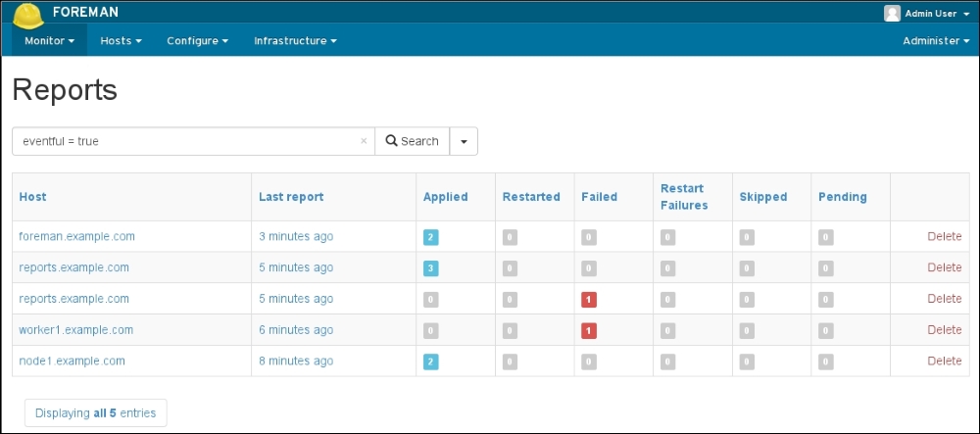Expand the Configure dropdown menu
The height and width of the screenshot is (434, 980).
197,41
